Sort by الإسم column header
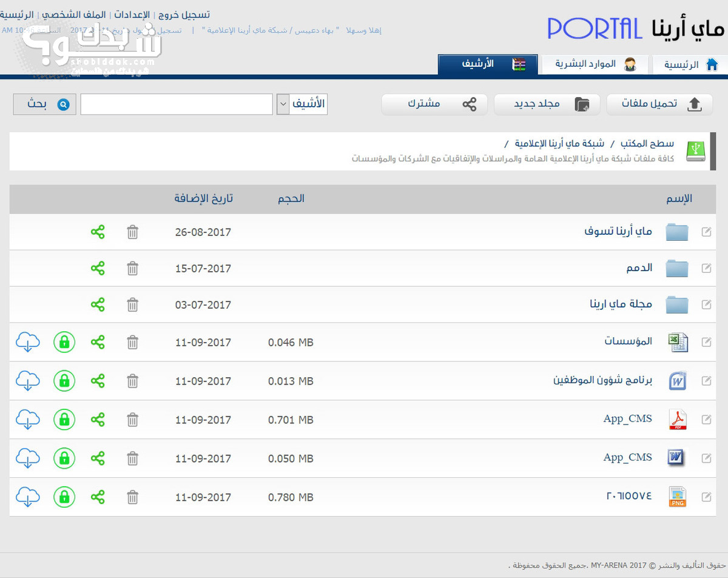728x578 pixels. click(x=679, y=199)
